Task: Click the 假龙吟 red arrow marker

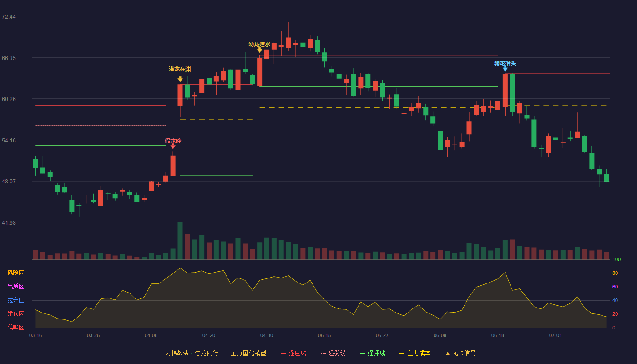Action: (173, 146)
